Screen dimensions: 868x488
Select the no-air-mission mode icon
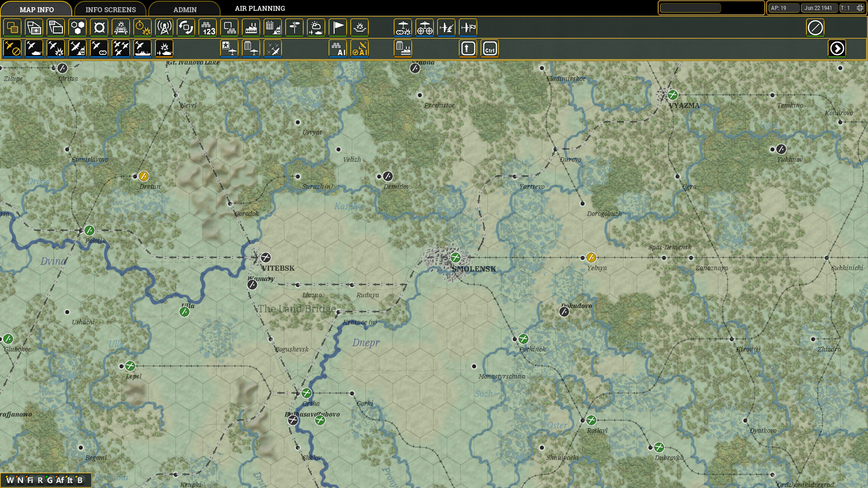[x=12, y=48]
